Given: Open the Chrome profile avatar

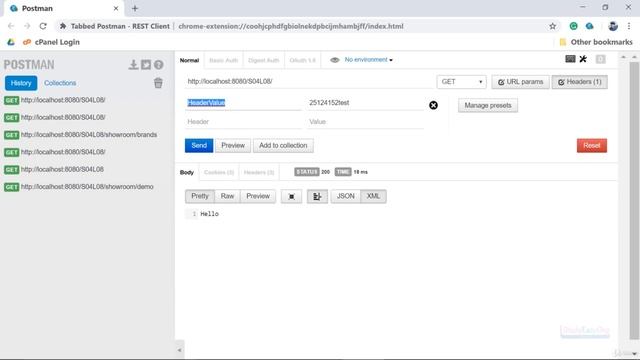Looking at the screenshot, I should pyautogui.click(x=613, y=26).
